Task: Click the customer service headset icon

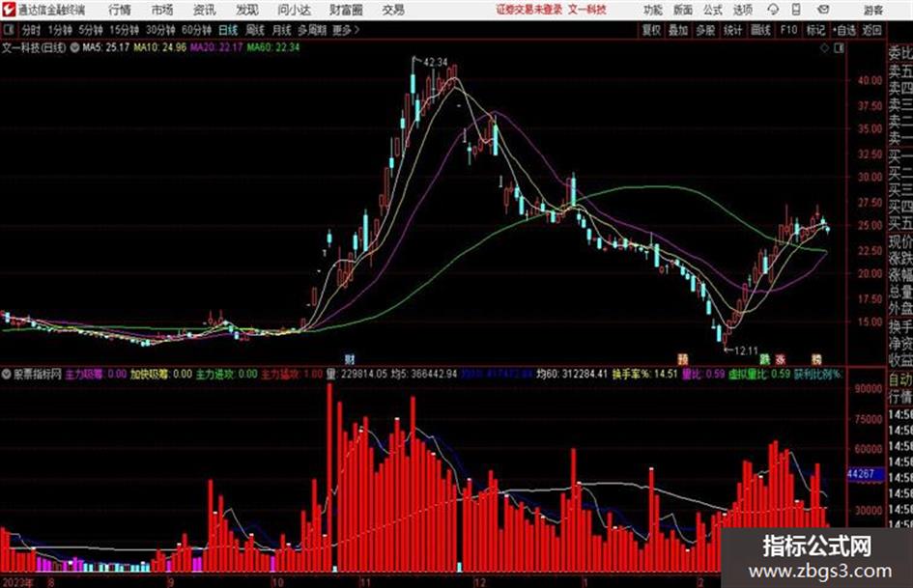Action: point(773,10)
